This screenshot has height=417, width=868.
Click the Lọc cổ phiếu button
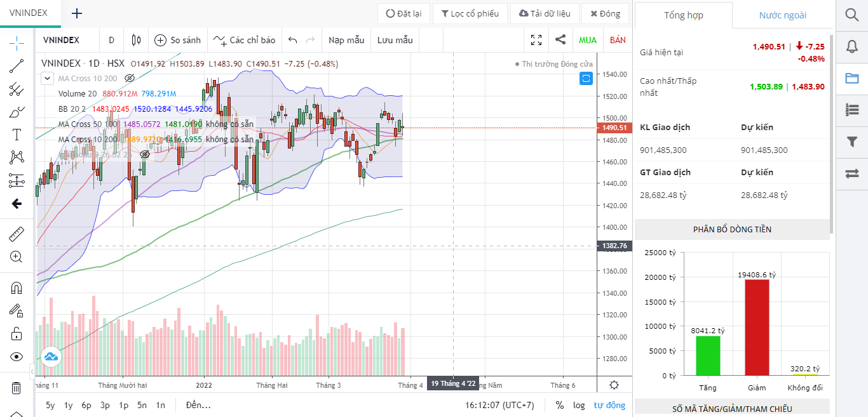coord(470,13)
